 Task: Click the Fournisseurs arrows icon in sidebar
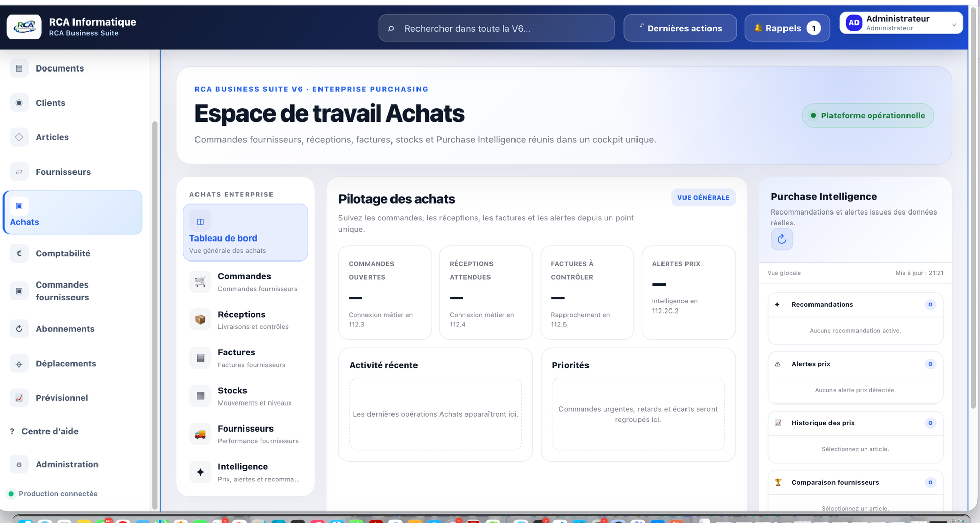point(19,172)
